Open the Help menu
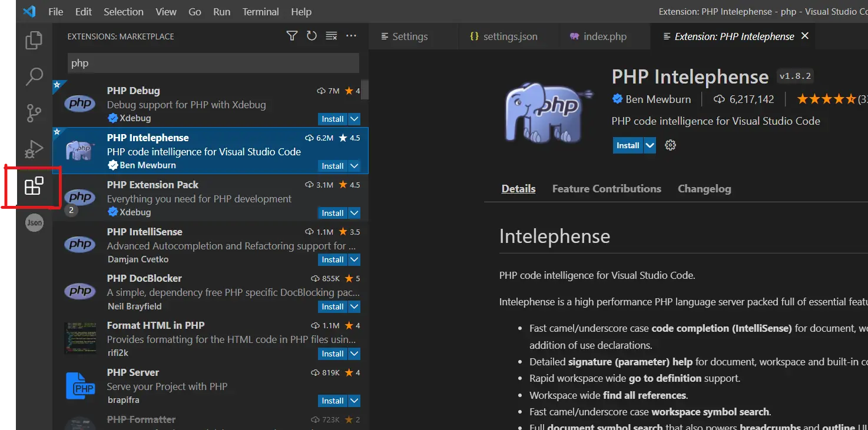 click(x=301, y=12)
